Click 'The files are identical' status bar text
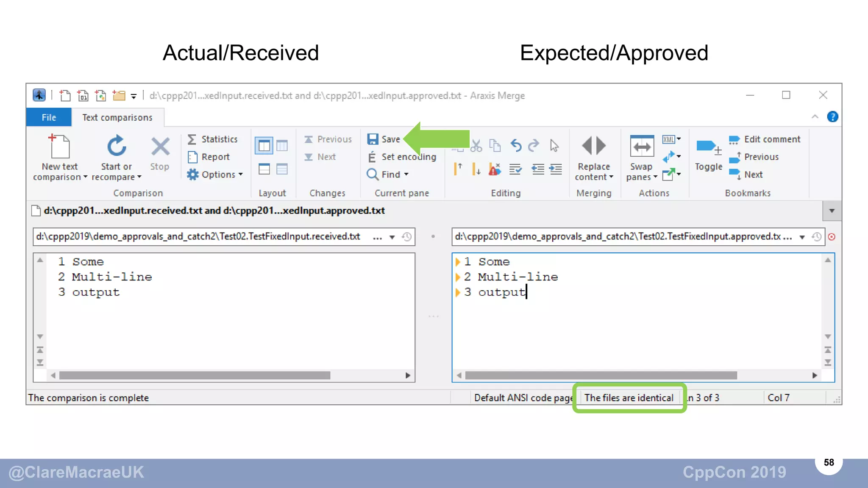The height and width of the screenshot is (488, 868). (x=629, y=398)
